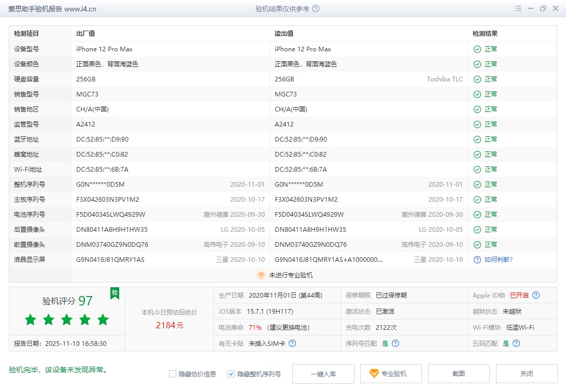Click the green 验 badge on score card
The width and height of the screenshot is (566, 392).
pos(115,293)
